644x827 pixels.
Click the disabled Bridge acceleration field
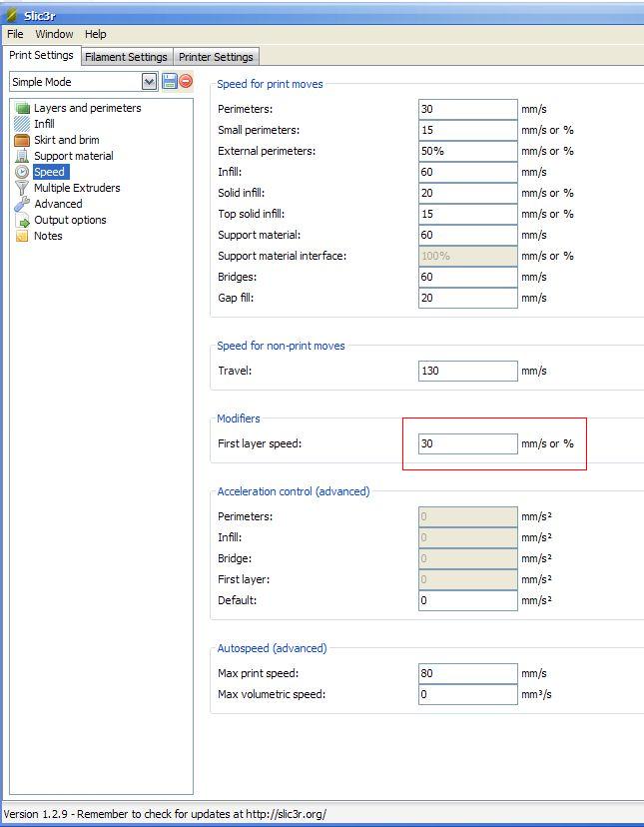click(x=468, y=558)
